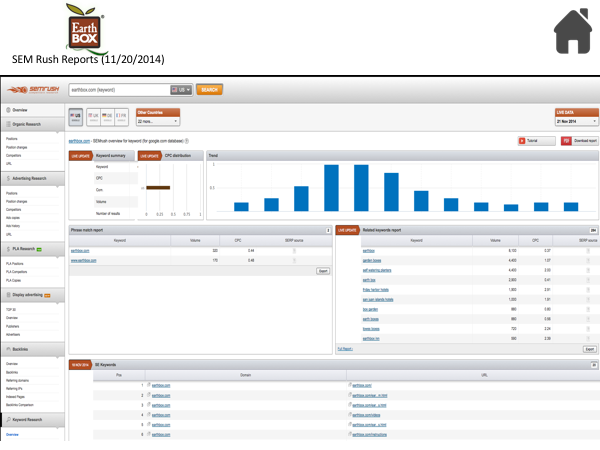The image size is (600, 450).
Task: Click the Tutorial button
Action: (536, 141)
